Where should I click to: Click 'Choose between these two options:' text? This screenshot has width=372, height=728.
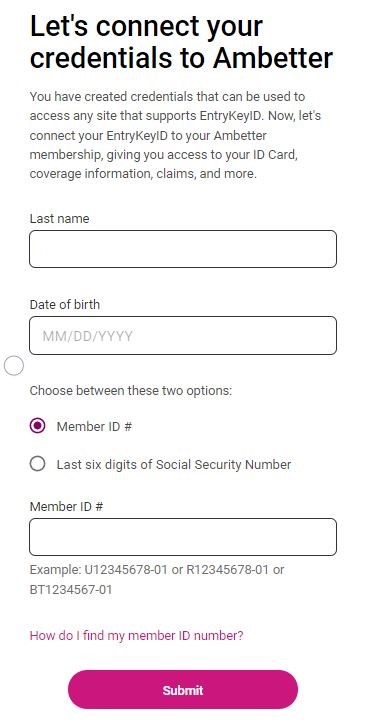coord(131,390)
